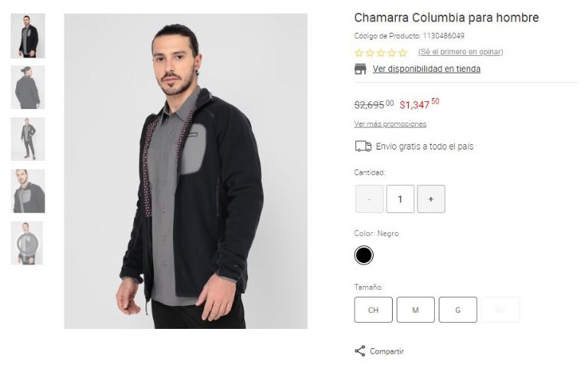Click the delivery truck icon
This screenshot has height=368, width=588.
click(363, 146)
